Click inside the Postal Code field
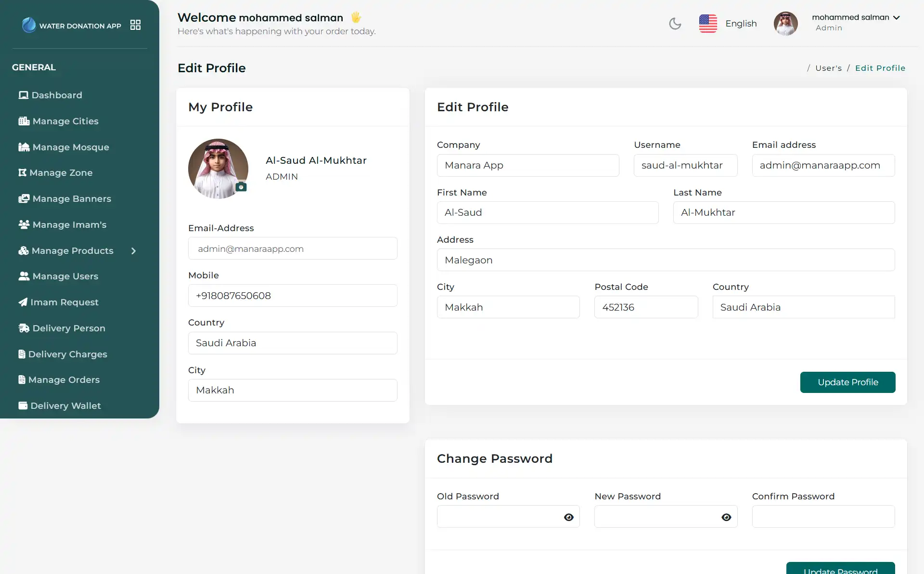The width and height of the screenshot is (924, 574). coord(646,307)
